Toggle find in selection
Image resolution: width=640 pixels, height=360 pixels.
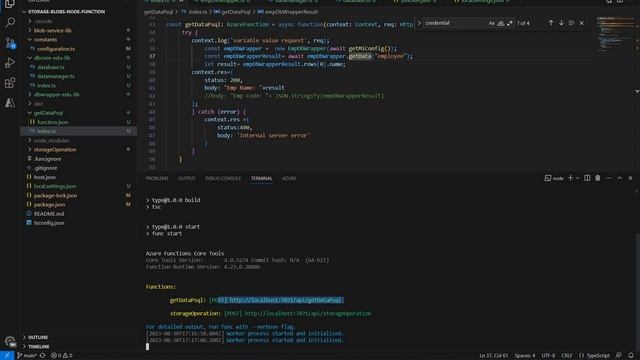[x=571, y=23]
